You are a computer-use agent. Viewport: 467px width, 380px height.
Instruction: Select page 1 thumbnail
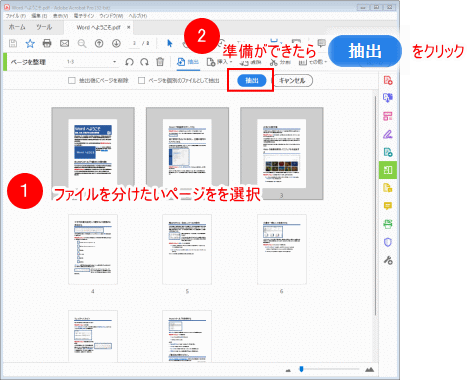[x=93, y=154]
